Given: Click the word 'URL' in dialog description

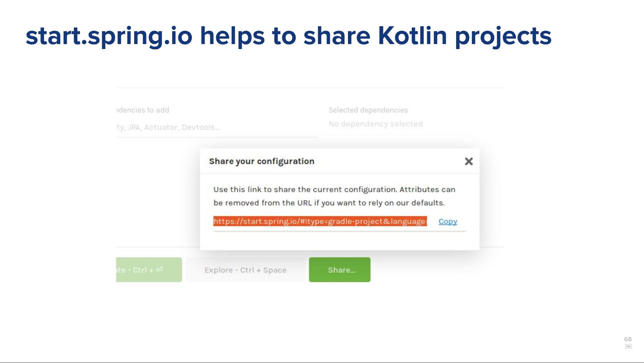Looking at the screenshot, I should coord(304,203).
